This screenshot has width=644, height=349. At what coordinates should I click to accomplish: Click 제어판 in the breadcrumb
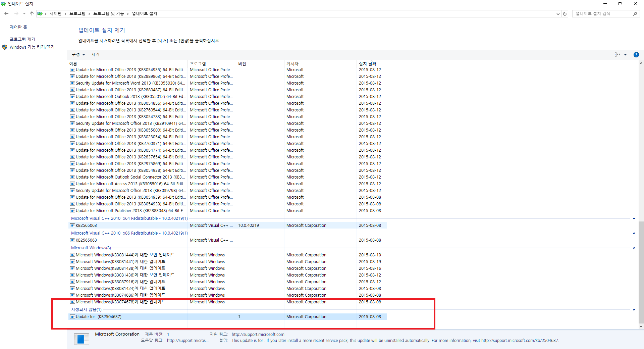click(x=56, y=13)
